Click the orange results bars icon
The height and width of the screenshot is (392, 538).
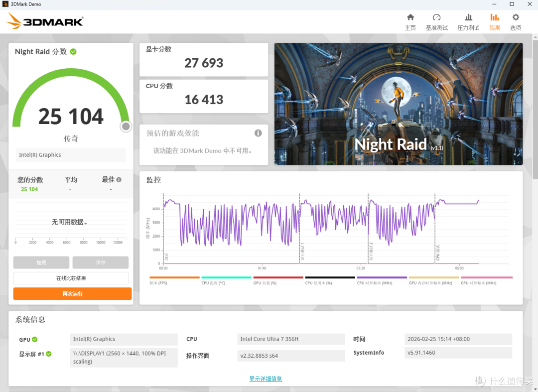point(495,17)
